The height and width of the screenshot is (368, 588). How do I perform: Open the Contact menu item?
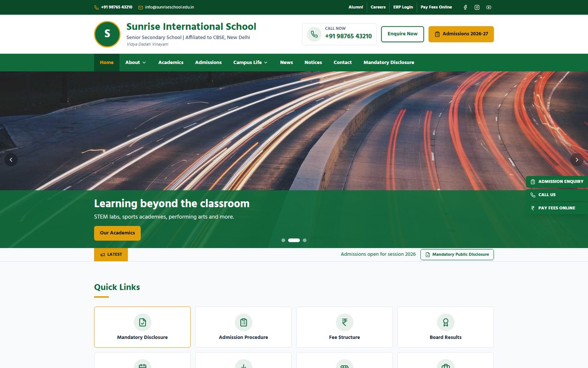[x=343, y=63]
